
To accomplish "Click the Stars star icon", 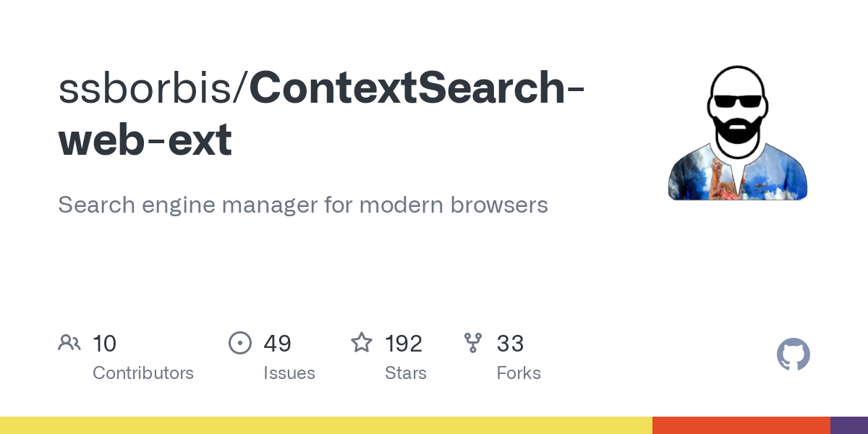I will click(x=362, y=343).
